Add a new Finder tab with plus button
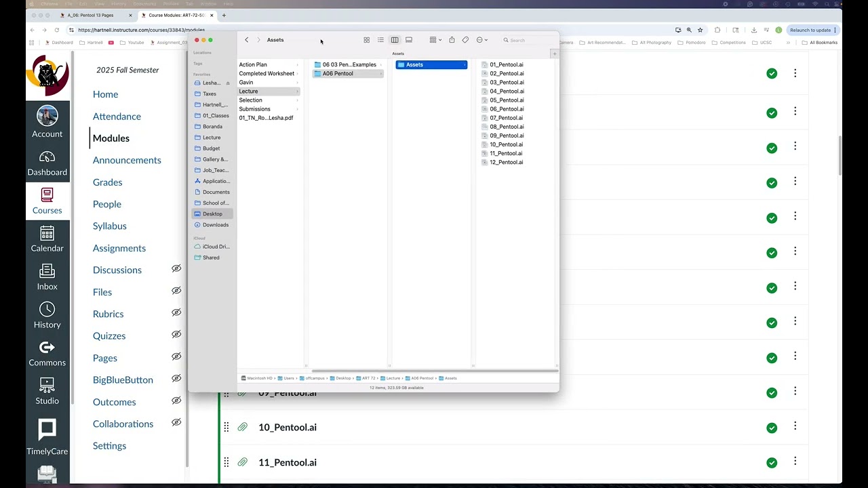Viewport: 868px width, 488px height. 554,54
